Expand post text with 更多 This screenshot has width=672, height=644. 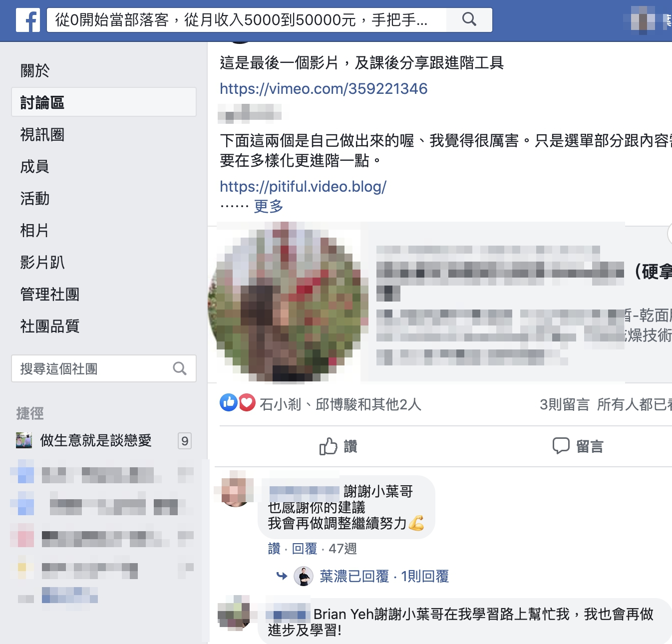point(269,206)
